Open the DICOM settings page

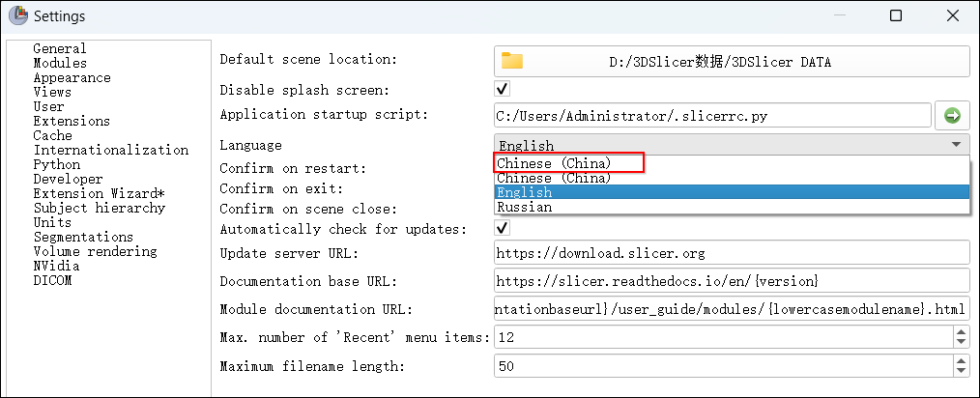(52, 280)
